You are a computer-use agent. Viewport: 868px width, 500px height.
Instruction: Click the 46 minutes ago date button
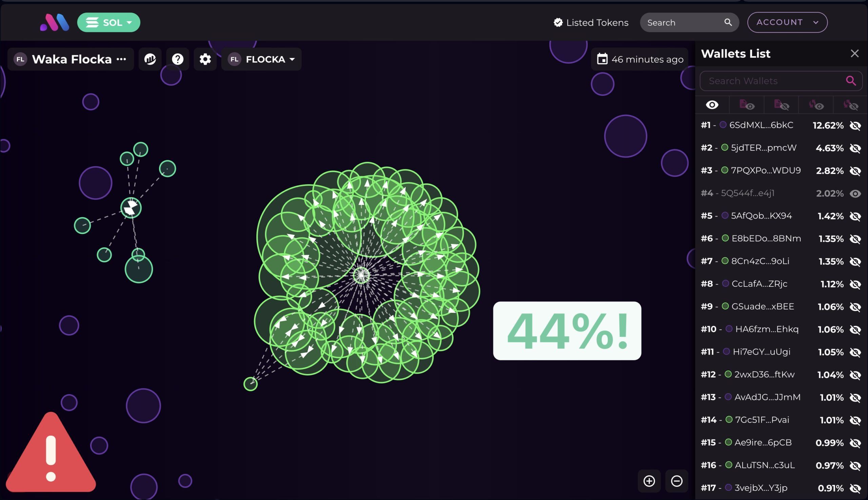pos(639,59)
